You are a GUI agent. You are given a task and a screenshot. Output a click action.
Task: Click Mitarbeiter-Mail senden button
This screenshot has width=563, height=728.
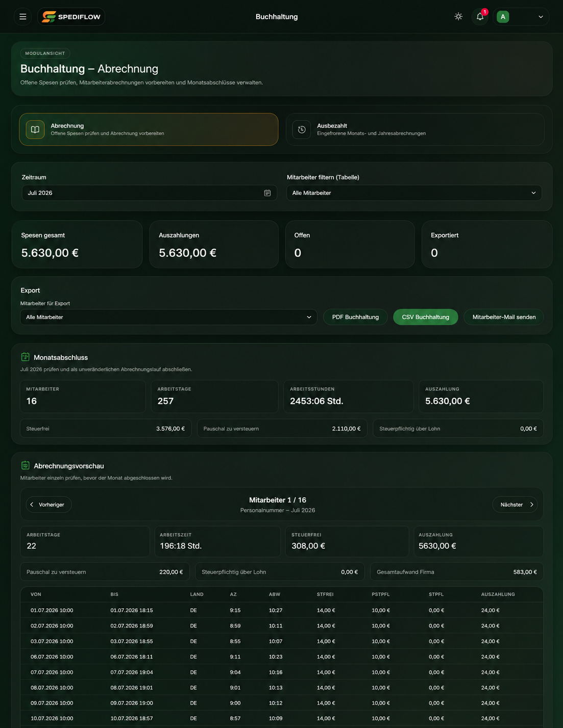pos(504,317)
